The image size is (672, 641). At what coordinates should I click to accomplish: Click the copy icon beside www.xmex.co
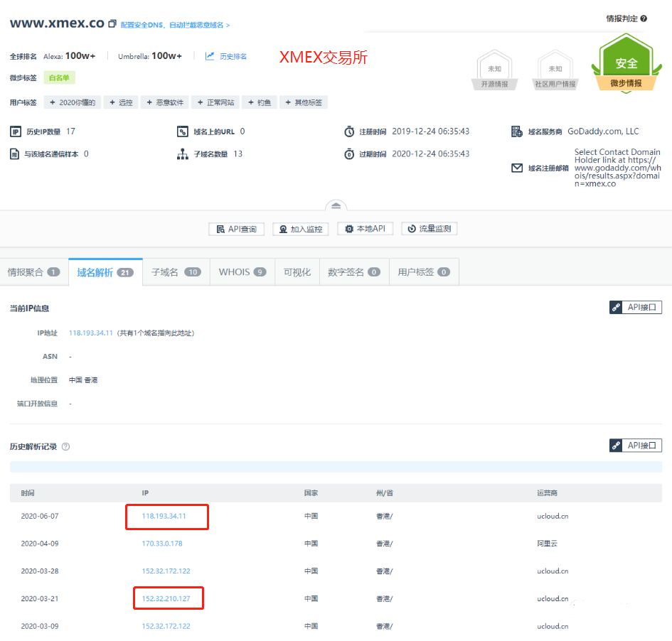pos(112,24)
